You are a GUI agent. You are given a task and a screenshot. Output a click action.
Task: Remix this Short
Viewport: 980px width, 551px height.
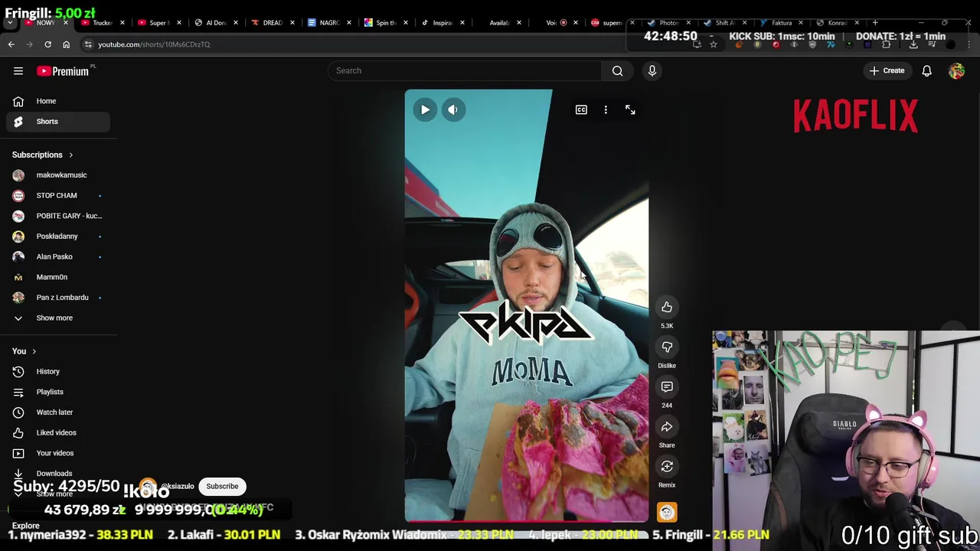(667, 466)
